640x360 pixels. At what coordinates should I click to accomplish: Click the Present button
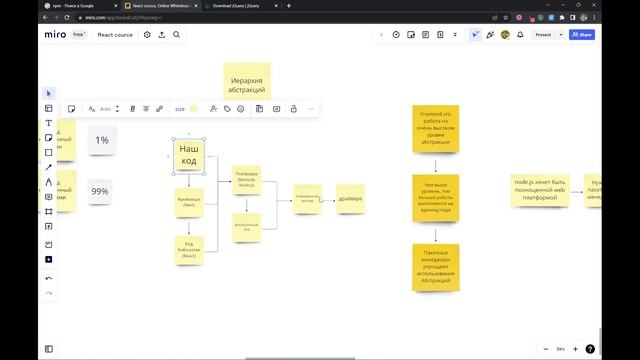coord(543,35)
